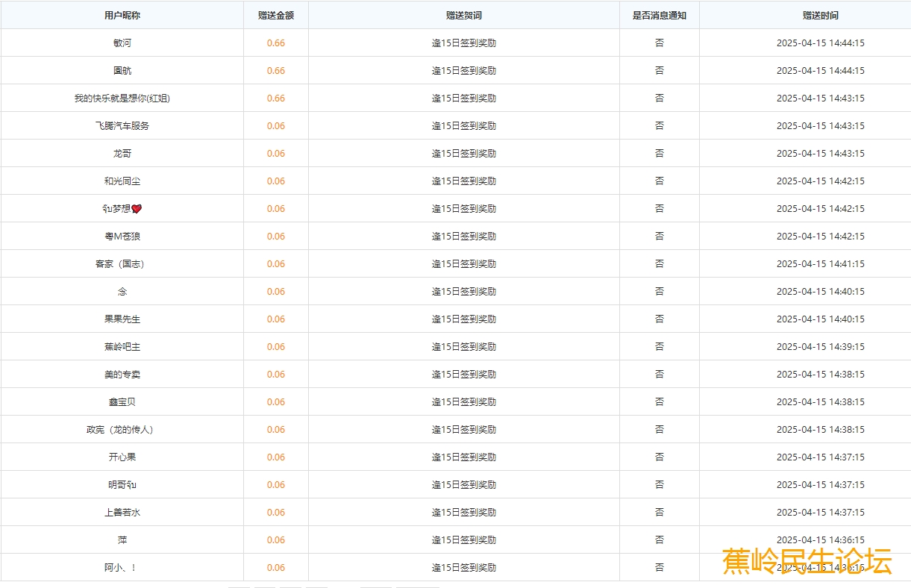Click the 蕉岭民生论坛 watermark logo

807,561
